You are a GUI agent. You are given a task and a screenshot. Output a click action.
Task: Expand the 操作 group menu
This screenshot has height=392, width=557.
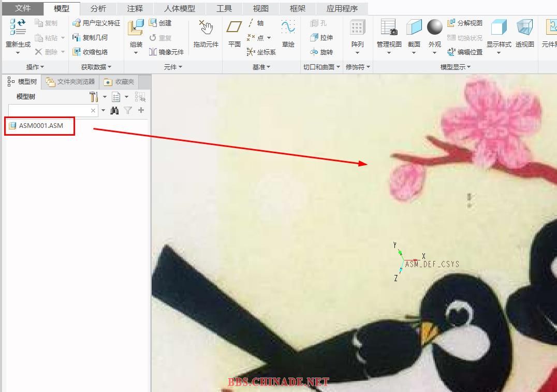coord(35,67)
